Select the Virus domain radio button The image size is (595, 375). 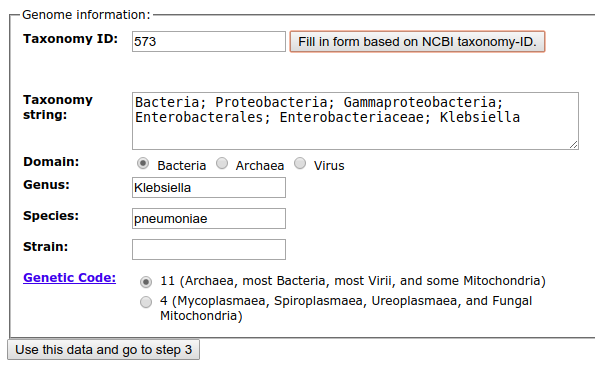point(300,164)
